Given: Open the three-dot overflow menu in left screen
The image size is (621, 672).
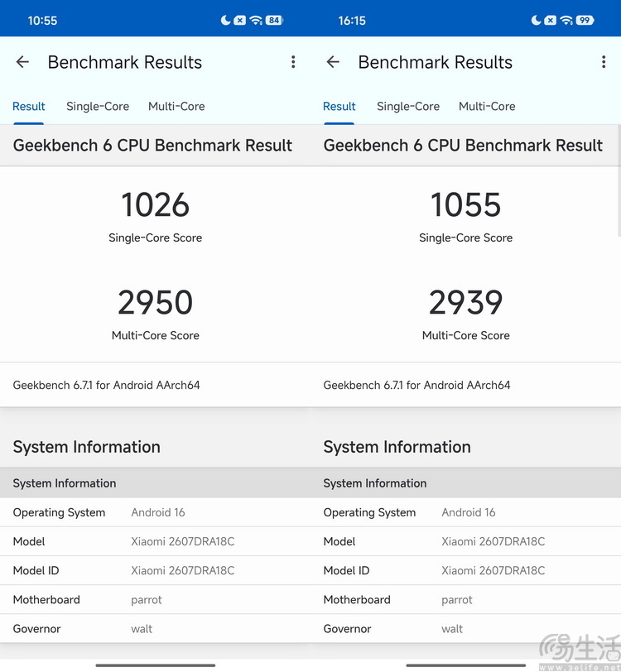Looking at the screenshot, I should point(293,62).
